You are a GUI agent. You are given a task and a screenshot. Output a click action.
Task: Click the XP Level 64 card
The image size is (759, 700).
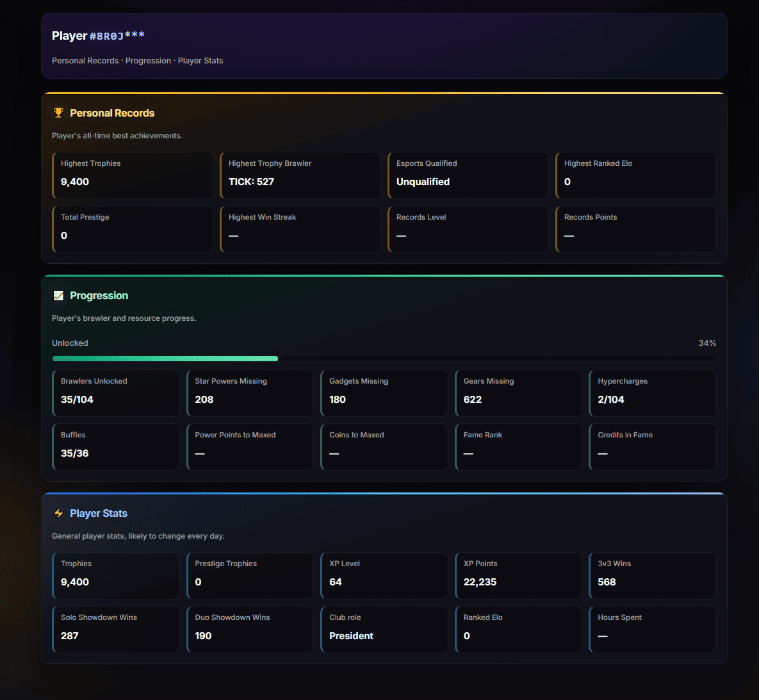(x=384, y=576)
